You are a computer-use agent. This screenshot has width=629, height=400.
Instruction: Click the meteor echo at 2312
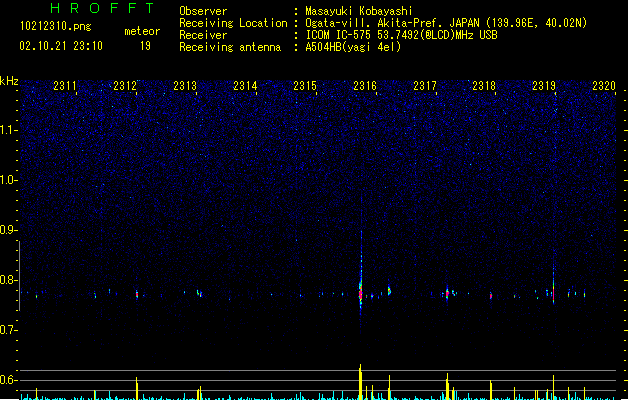137,294
